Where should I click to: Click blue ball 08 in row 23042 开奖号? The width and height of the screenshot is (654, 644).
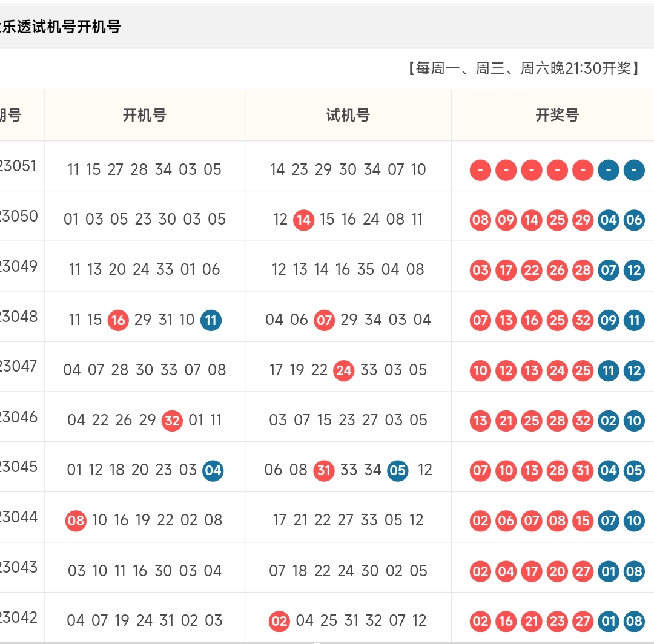[634, 621]
